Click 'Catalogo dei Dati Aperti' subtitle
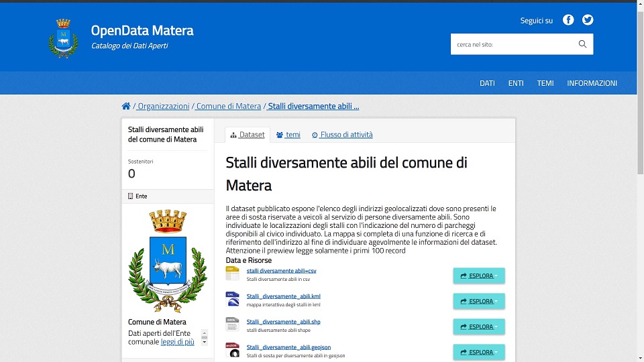Screen dimensions: 644x362 [x=129, y=46]
